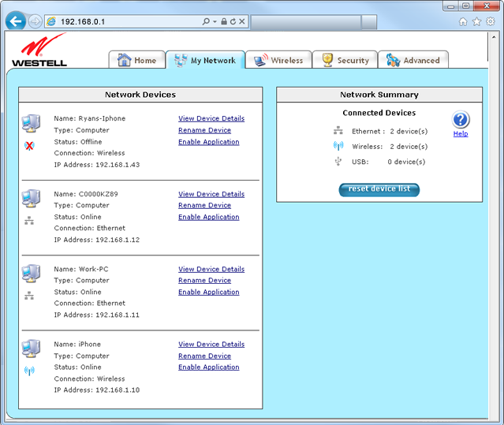
Task: View Device Details for Ryans-Iphone
Action: 211,118
